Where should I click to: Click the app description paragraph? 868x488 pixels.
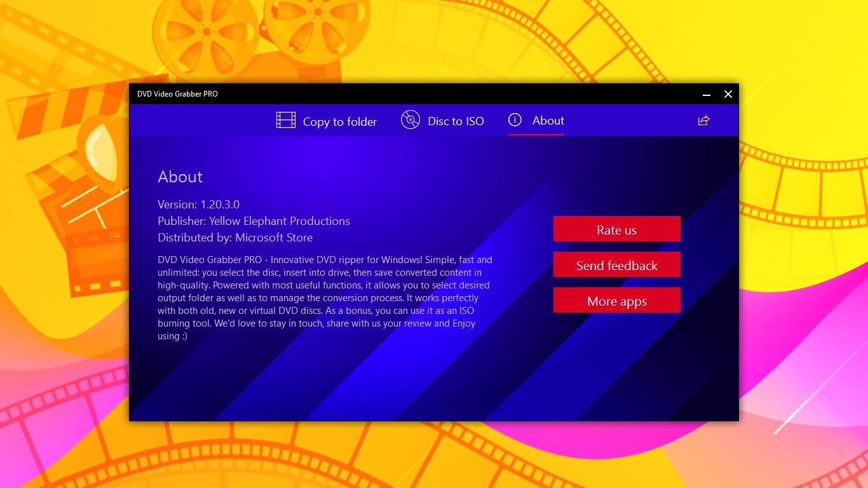(325, 298)
